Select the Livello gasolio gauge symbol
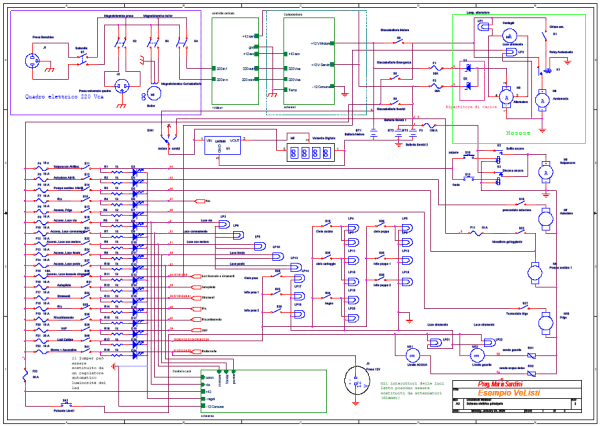The height and width of the screenshot is (426, 600). (476, 356)
